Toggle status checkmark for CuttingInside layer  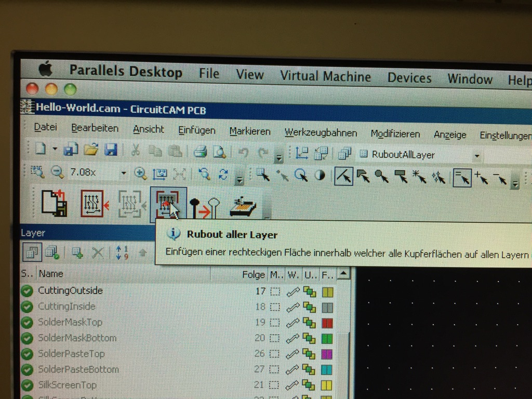click(x=27, y=307)
